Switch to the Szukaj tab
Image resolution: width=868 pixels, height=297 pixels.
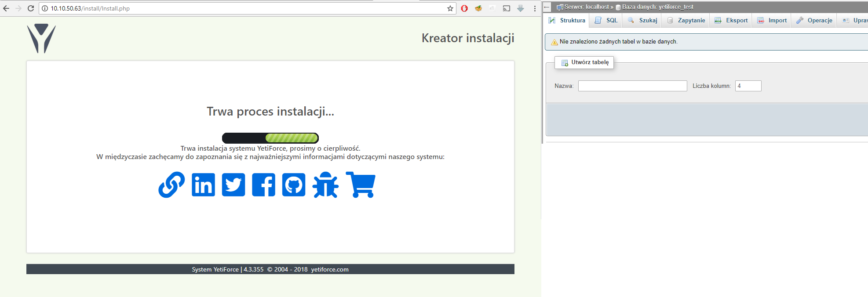(642, 20)
